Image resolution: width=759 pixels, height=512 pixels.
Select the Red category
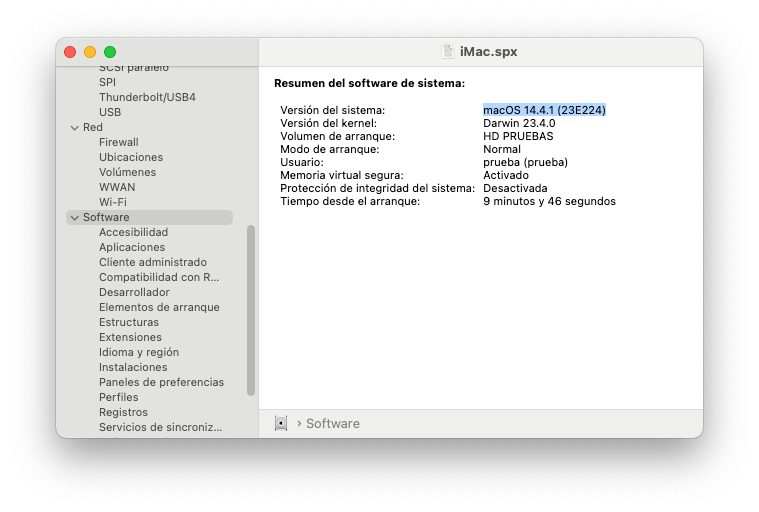point(92,127)
